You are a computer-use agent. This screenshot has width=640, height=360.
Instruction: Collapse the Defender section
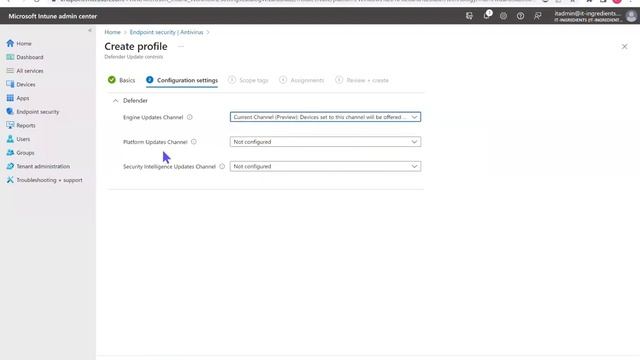click(116, 100)
